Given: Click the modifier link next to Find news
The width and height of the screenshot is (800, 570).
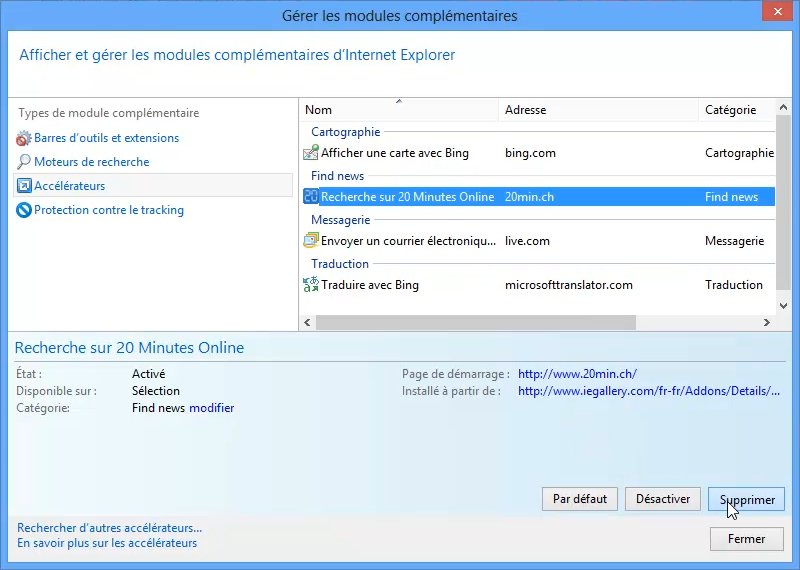Looking at the screenshot, I should pyautogui.click(x=212, y=408).
